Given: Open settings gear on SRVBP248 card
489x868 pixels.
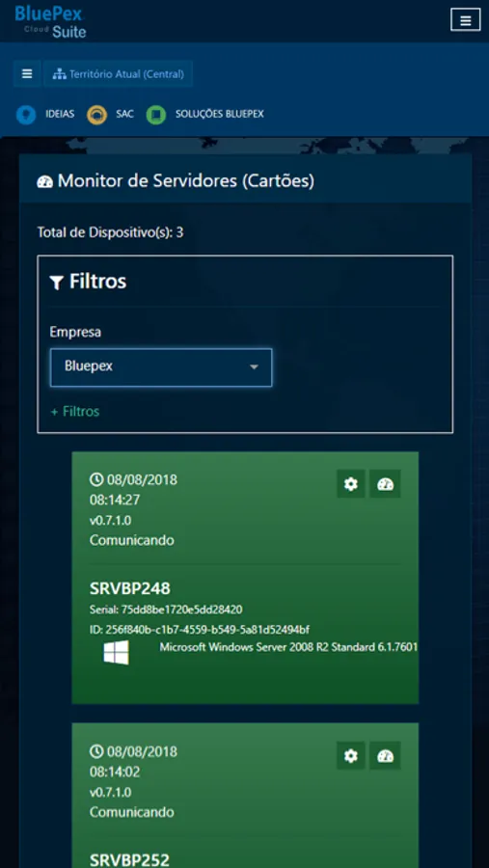Looking at the screenshot, I should [350, 484].
